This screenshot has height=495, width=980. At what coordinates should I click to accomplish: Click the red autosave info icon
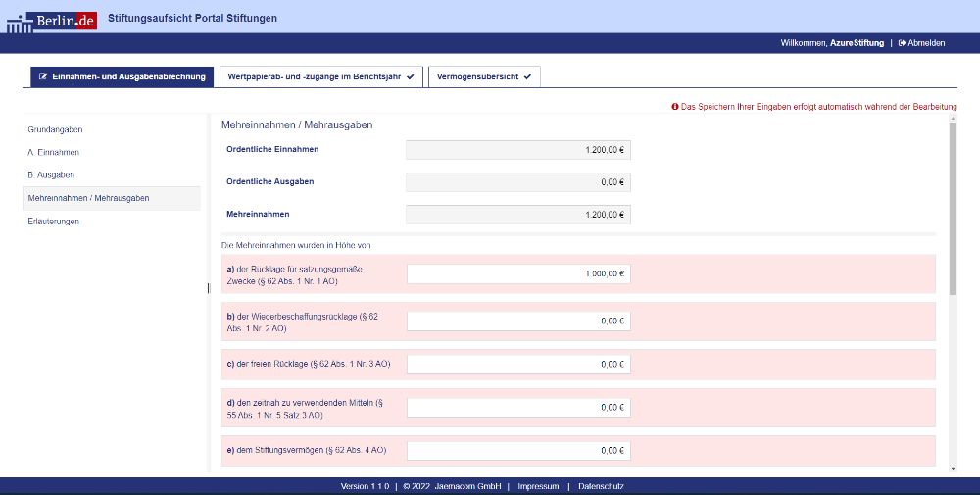(x=675, y=107)
